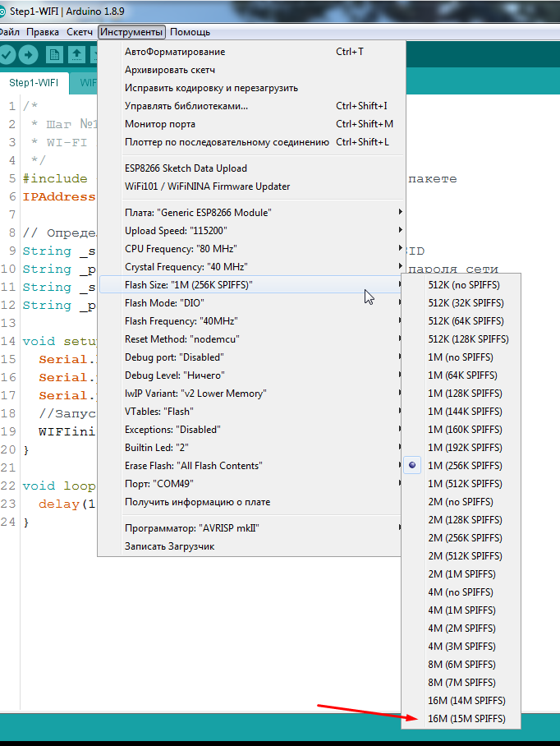Choose 512K (64K SPIFFS) flash size

click(x=461, y=321)
